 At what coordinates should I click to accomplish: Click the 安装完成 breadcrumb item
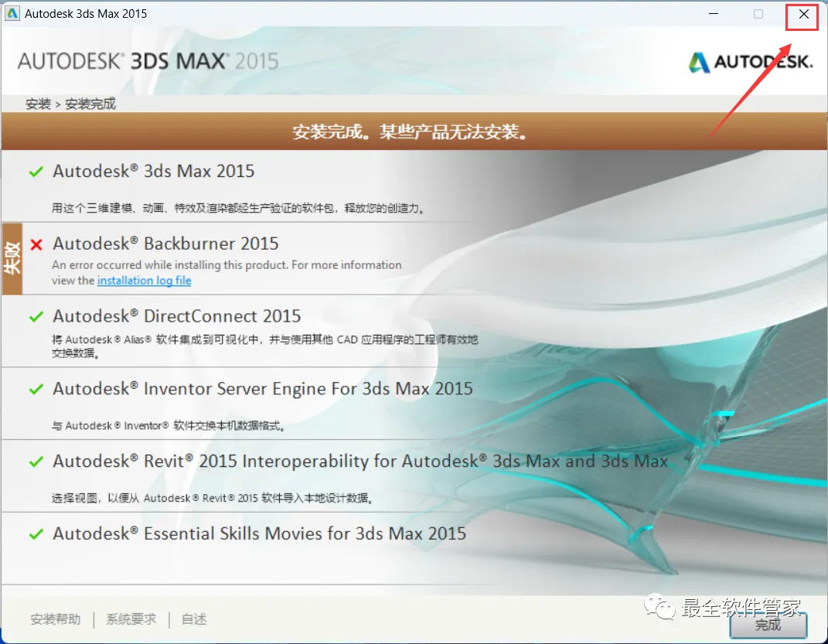90,104
